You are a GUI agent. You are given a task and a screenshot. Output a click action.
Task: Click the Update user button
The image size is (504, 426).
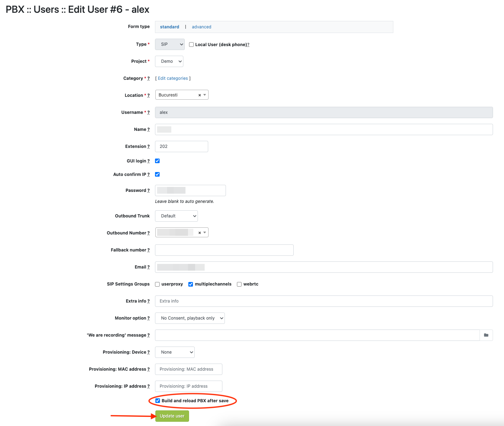click(172, 416)
